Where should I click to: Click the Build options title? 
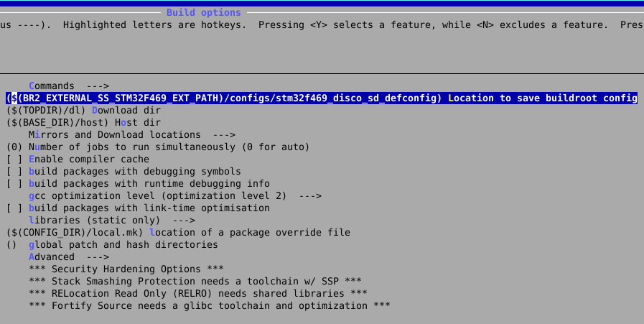204,12
